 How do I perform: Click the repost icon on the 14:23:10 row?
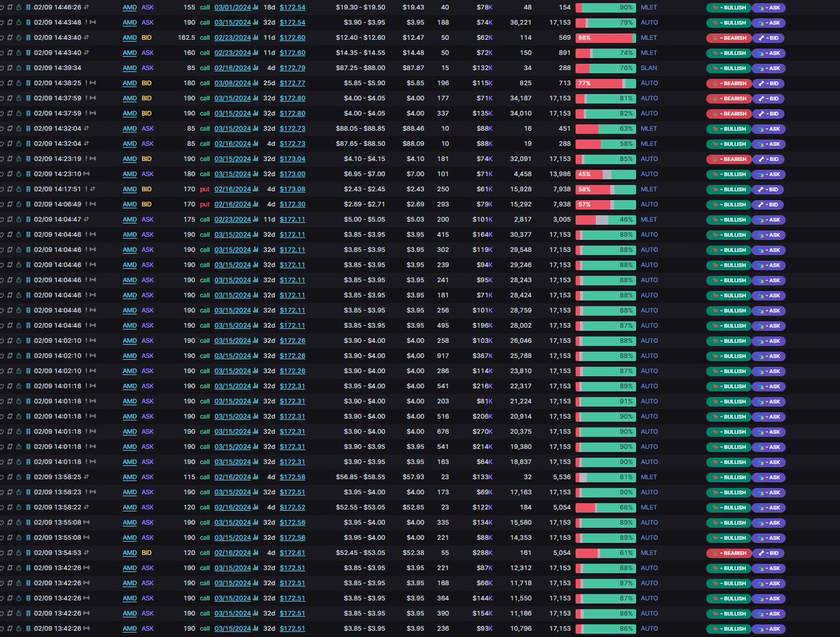point(10,174)
